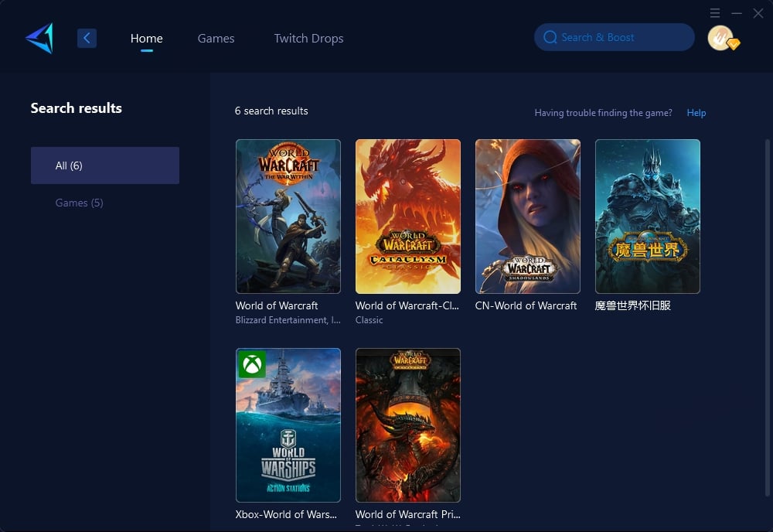Open the Twitch Drops tab
Screen dimensions: 773x532
coord(308,39)
